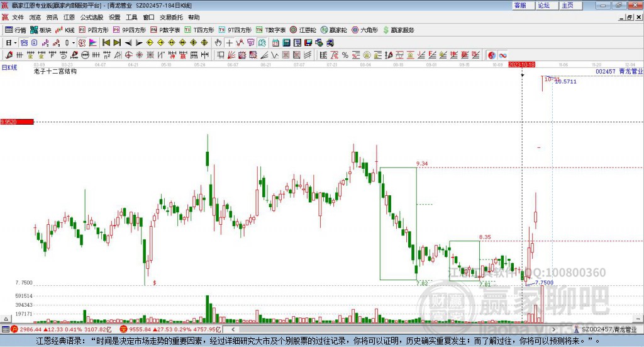Click the 老子十二宫结构 chart label
644x347 pixels.
tap(55, 71)
